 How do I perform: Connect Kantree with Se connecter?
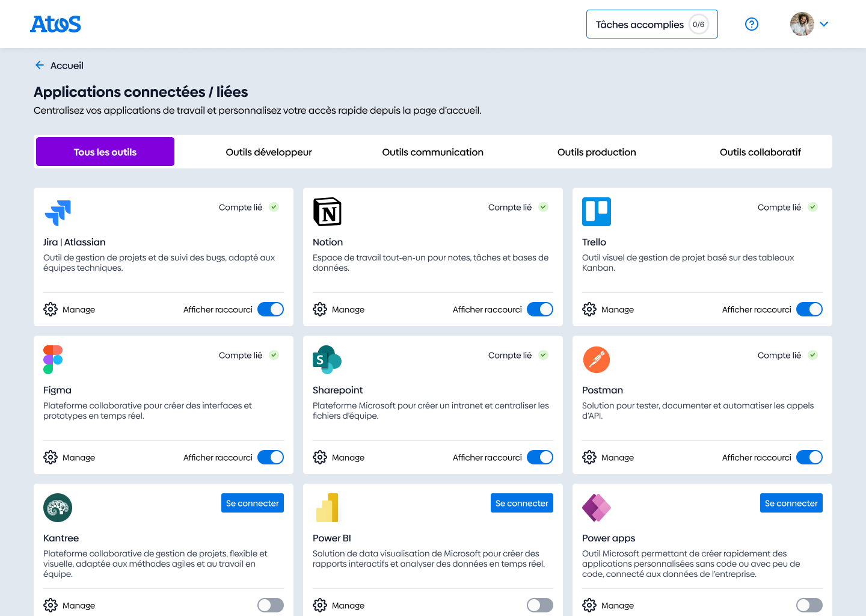(x=253, y=503)
